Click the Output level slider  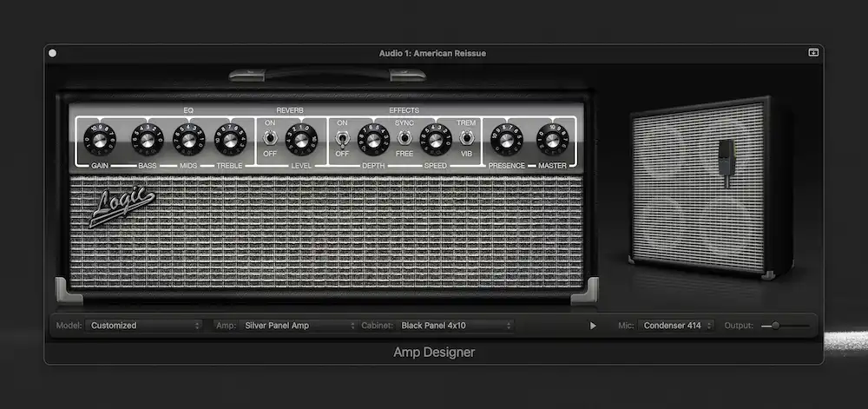coord(785,326)
